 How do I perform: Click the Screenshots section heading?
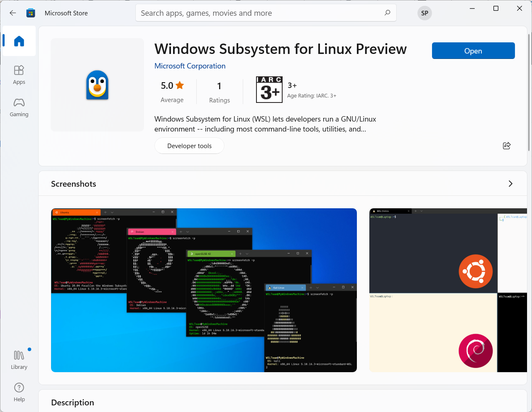pos(73,184)
